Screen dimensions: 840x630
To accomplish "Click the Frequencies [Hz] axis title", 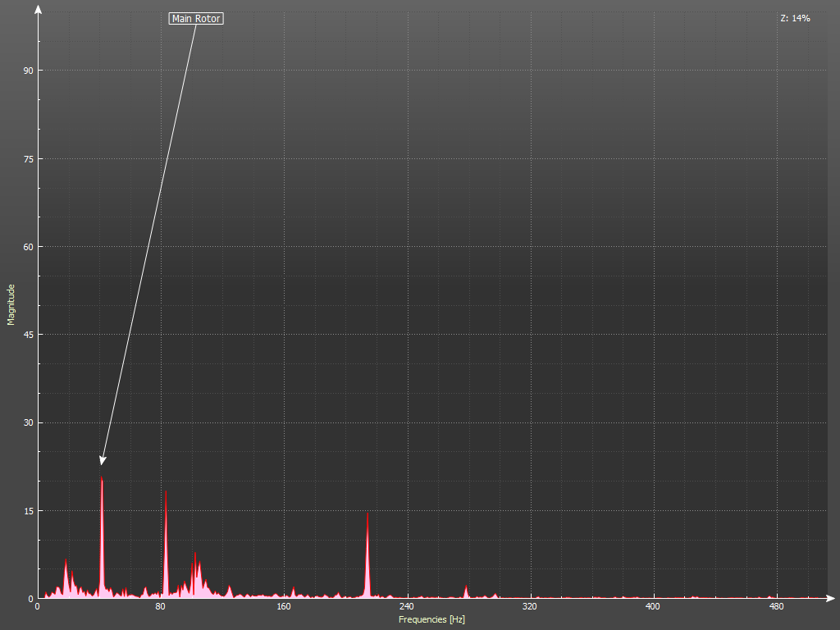I will pyautogui.click(x=431, y=619).
